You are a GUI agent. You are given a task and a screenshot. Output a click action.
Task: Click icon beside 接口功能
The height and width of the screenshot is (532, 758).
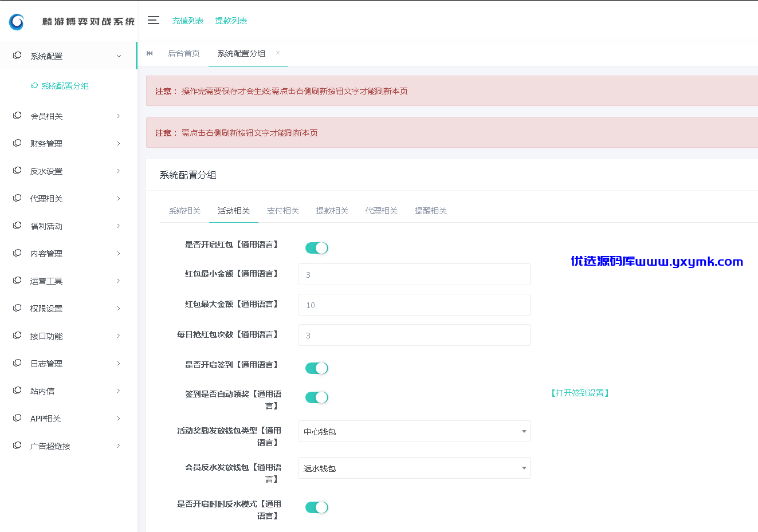pos(17,336)
